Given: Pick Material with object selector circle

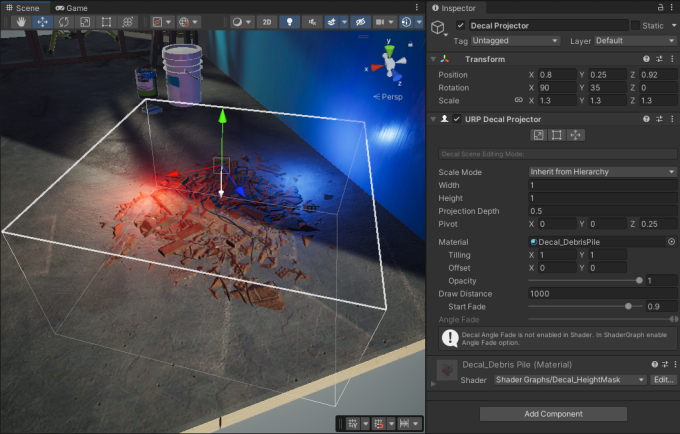Looking at the screenshot, I should pyautogui.click(x=671, y=242).
